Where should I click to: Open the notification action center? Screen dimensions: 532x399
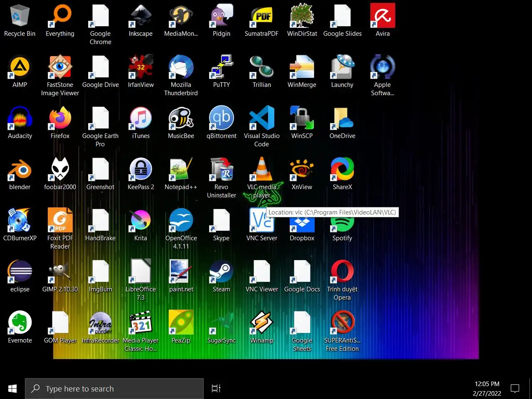pyautogui.click(x=515, y=389)
